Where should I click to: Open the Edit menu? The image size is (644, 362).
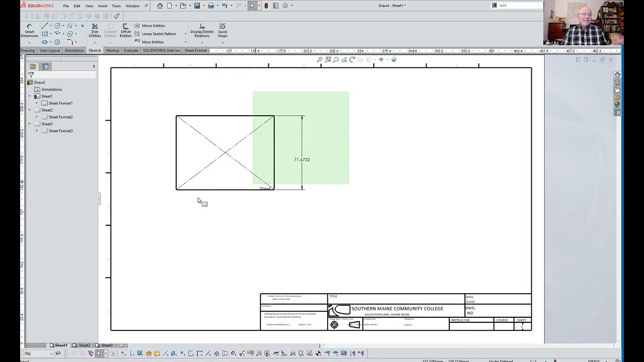[77, 6]
